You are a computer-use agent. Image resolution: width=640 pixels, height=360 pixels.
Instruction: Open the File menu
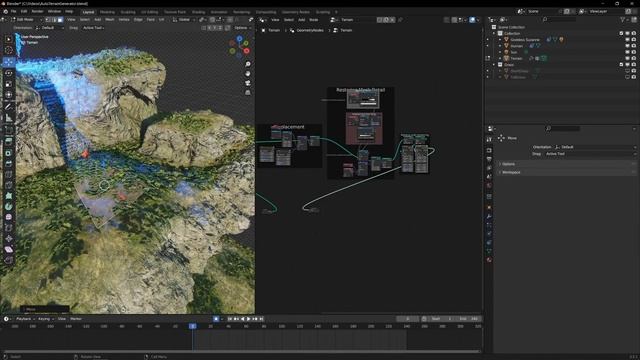(13, 11)
